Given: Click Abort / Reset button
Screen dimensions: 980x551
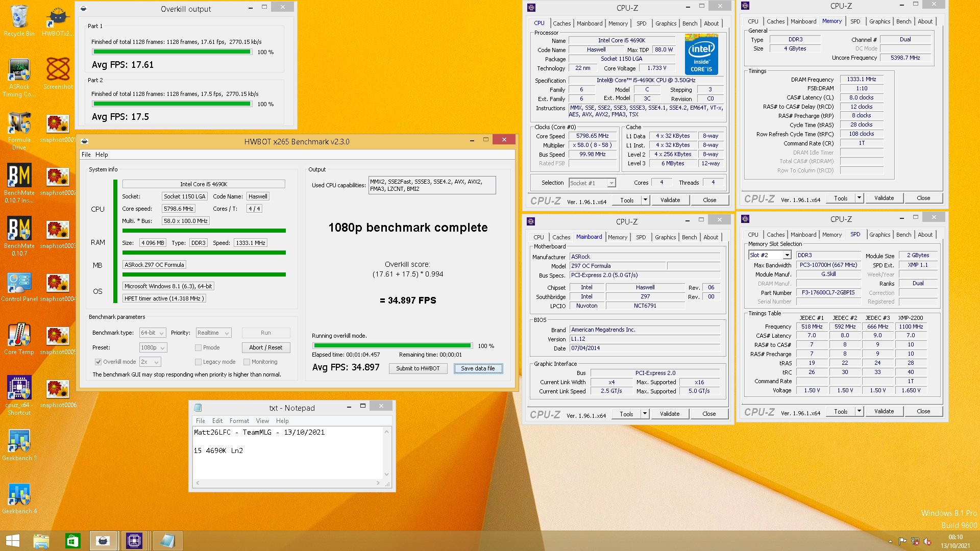Looking at the screenshot, I should point(266,347).
